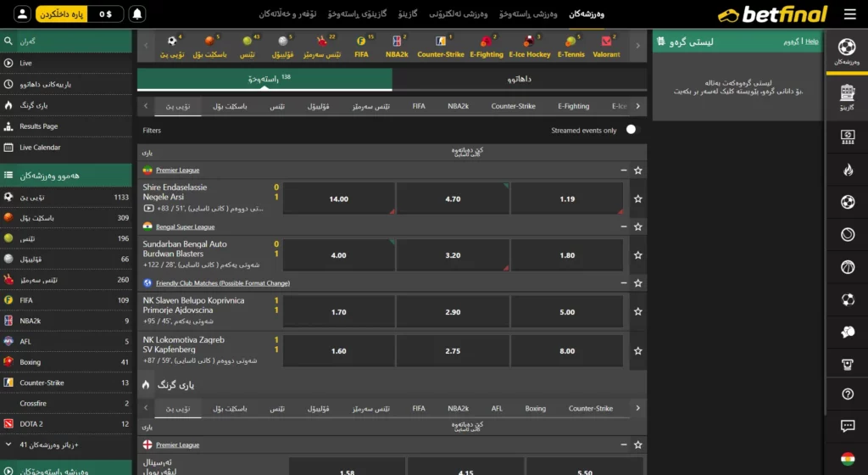Open Live in the left sidebar
The width and height of the screenshot is (868, 475).
[66, 63]
